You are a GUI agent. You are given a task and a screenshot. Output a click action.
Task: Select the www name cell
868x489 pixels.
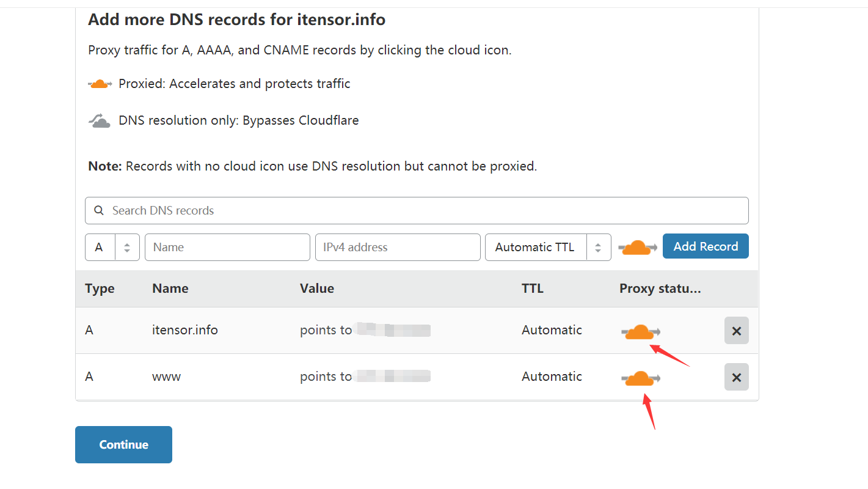pos(166,377)
